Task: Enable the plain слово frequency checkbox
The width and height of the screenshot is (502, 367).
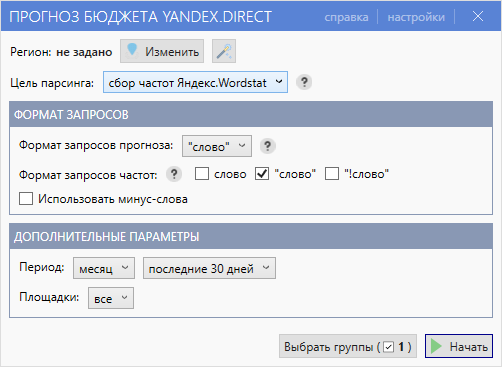Action: [x=202, y=174]
